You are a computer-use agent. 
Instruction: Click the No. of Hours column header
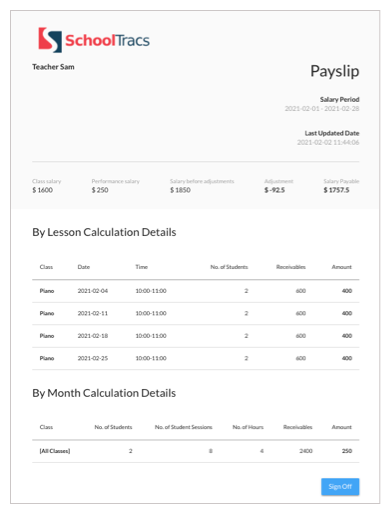click(x=248, y=427)
